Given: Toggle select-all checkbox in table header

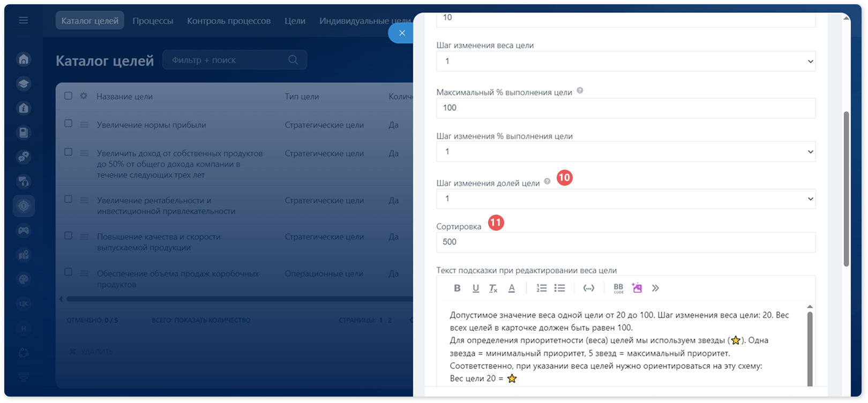Looking at the screenshot, I should click(x=69, y=95).
